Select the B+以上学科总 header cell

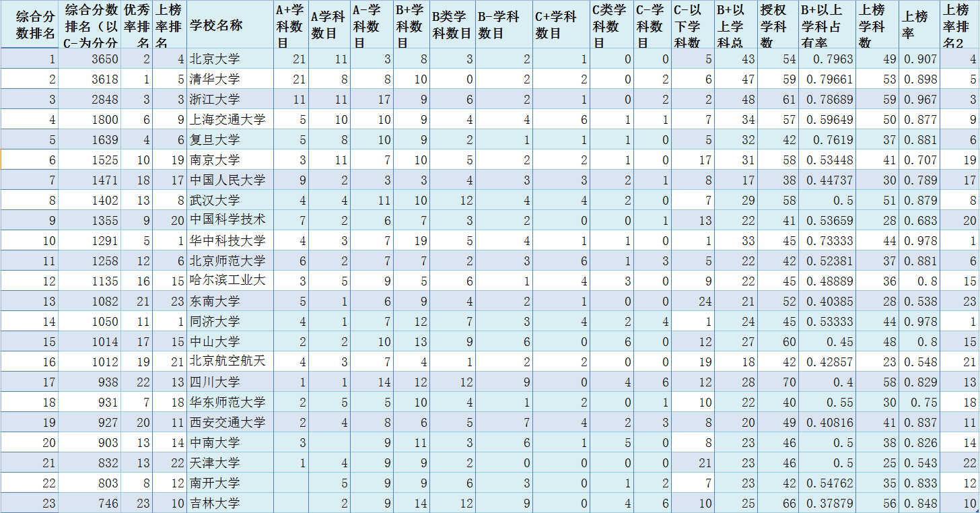point(735,24)
